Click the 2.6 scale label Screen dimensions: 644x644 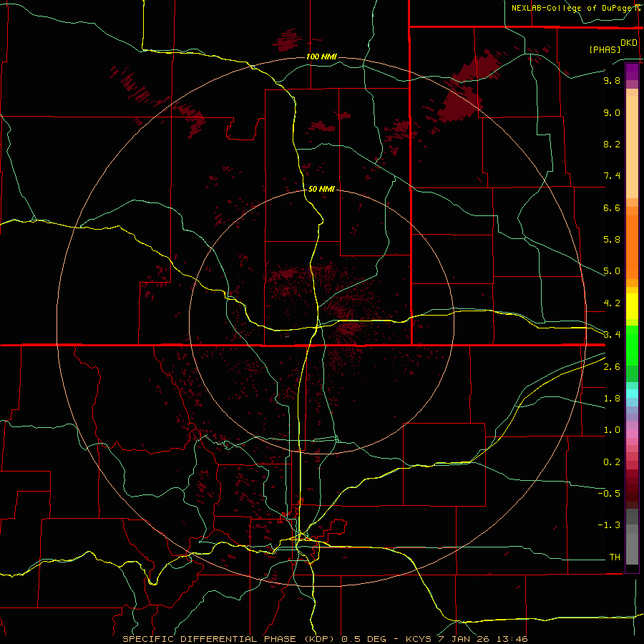tap(612, 367)
